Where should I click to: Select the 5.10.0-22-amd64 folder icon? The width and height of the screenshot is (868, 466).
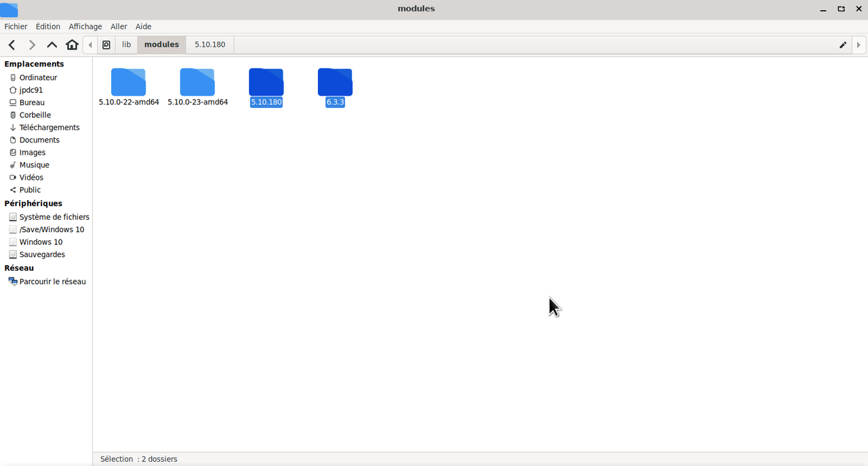tap(128, 82)
